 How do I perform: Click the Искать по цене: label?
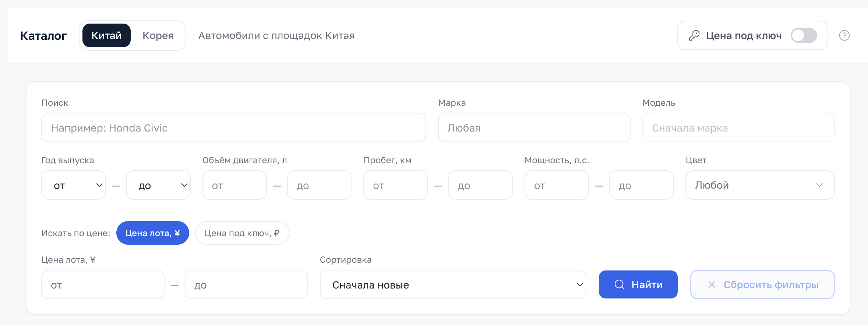click(x=76, y=233)
